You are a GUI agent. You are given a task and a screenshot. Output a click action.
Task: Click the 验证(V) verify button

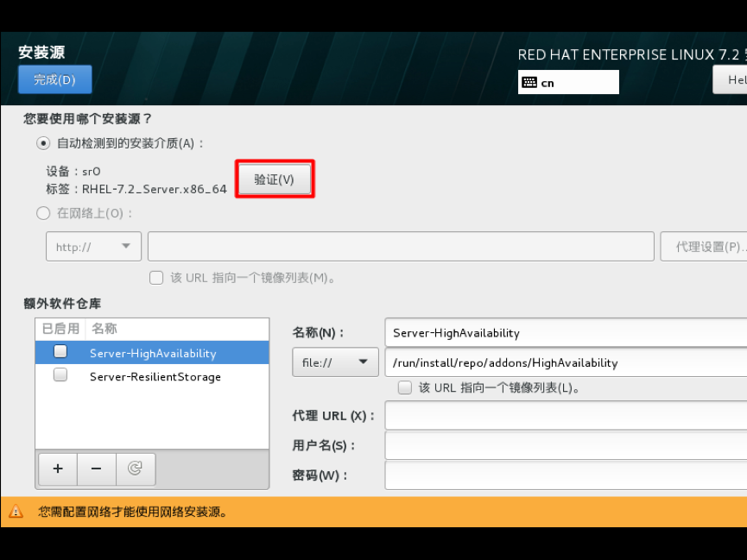tap(275, 179)
